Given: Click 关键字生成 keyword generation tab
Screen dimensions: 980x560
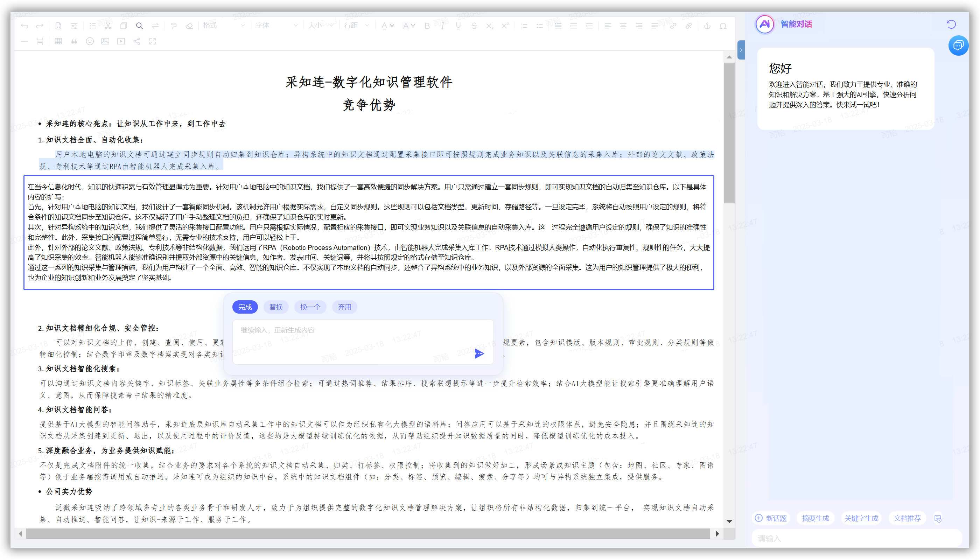Looking at the screenshot, I should coord(861,518).
